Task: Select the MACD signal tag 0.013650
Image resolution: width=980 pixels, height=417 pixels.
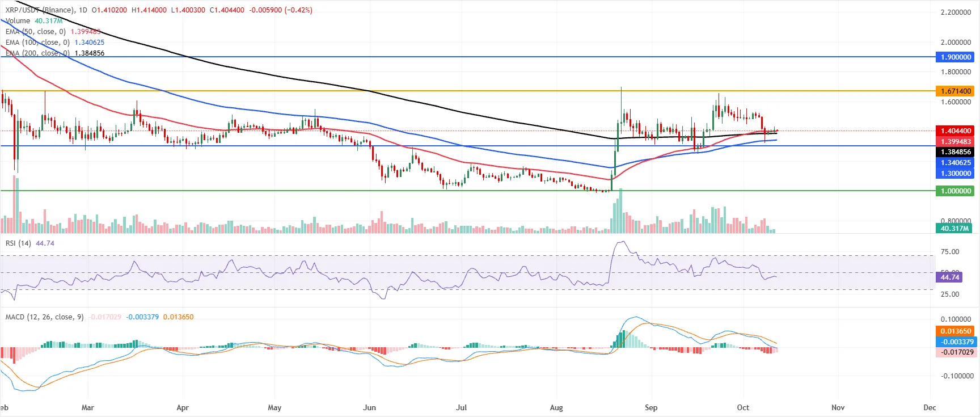Action: click(x=956, y=331)
